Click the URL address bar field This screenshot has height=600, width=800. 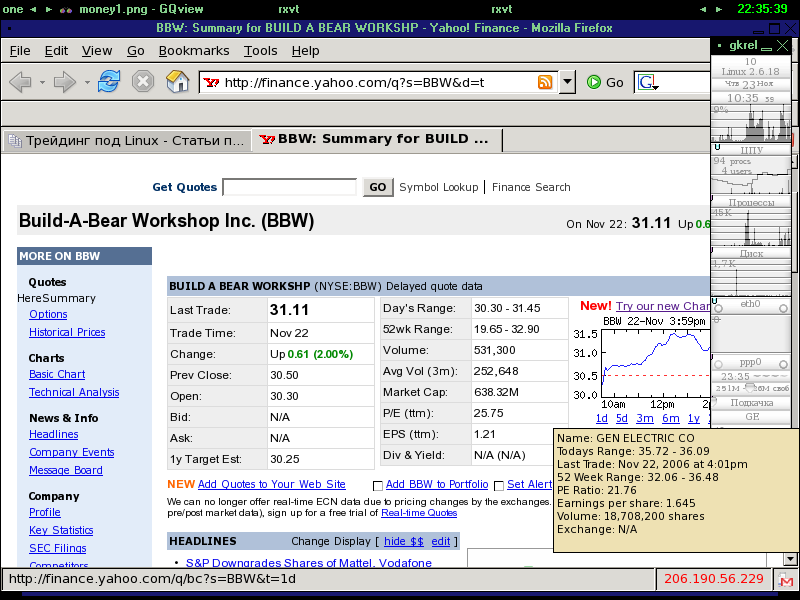click(x=378, y=82)
